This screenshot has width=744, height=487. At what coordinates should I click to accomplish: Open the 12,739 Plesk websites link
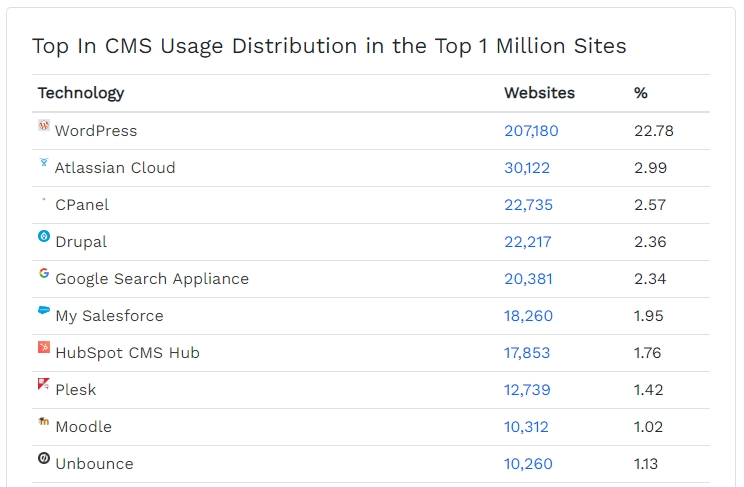(527, 390)
